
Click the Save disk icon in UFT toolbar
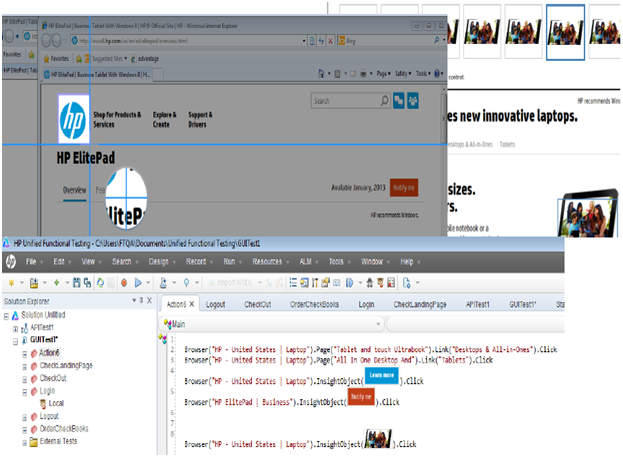pos(77,282)
